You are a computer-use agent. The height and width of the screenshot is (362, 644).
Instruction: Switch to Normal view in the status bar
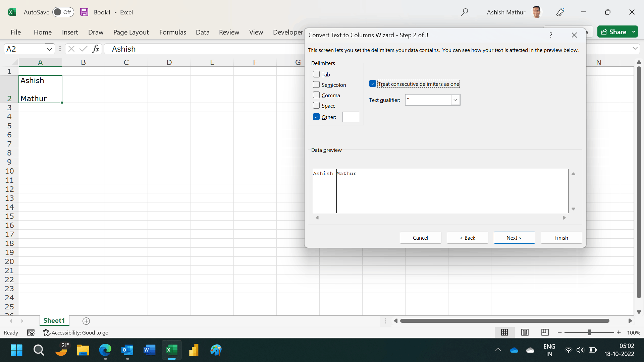click(504, 332)
